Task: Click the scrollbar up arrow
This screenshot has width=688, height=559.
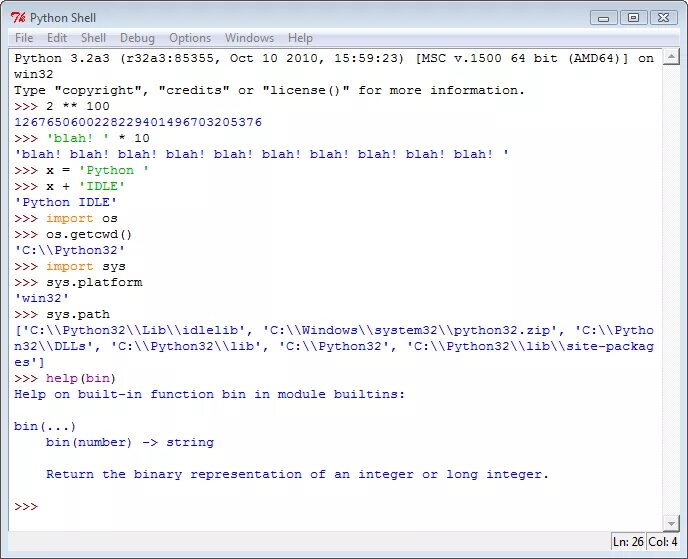Action: pyautogui.click(x=671, y=57)
